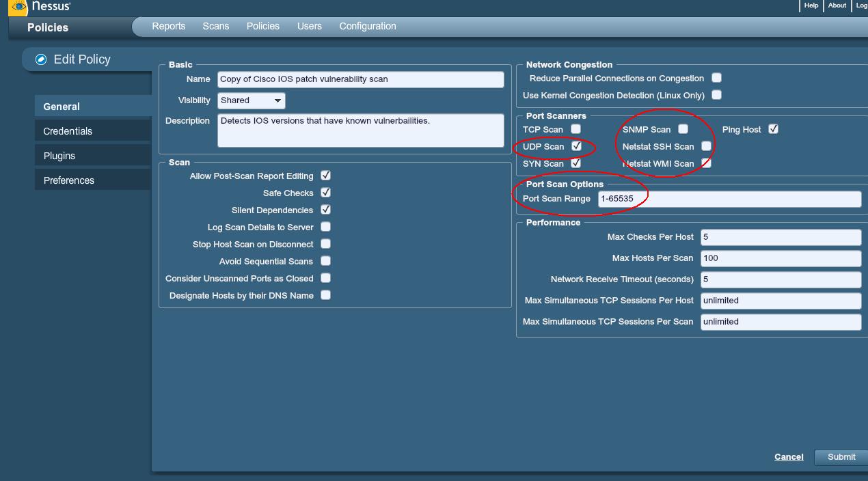Enable Netstat SSH Scan checkbox

coord(706,146)
